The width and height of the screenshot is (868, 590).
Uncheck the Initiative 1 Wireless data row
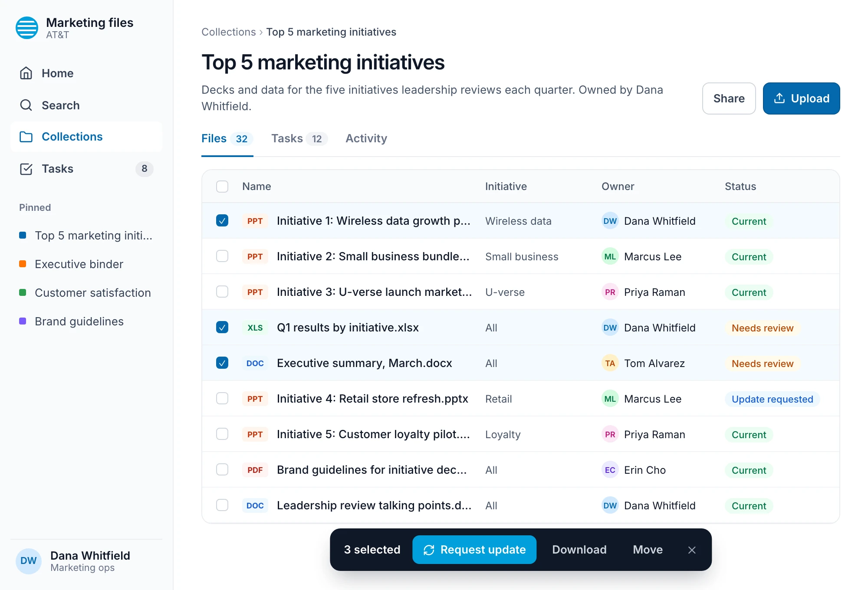pos(222,221)
